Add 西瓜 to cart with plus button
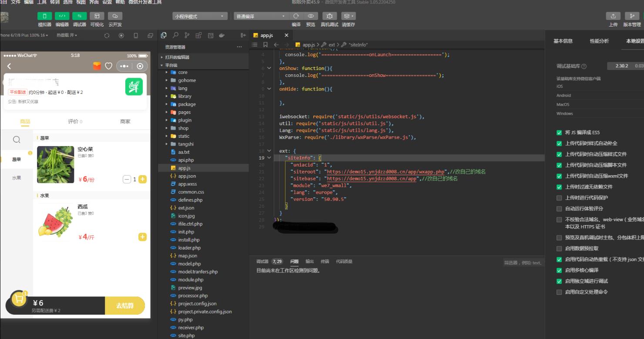Image resolution: width=644 pixels, height=339 pixels. (x=142, y=237)
